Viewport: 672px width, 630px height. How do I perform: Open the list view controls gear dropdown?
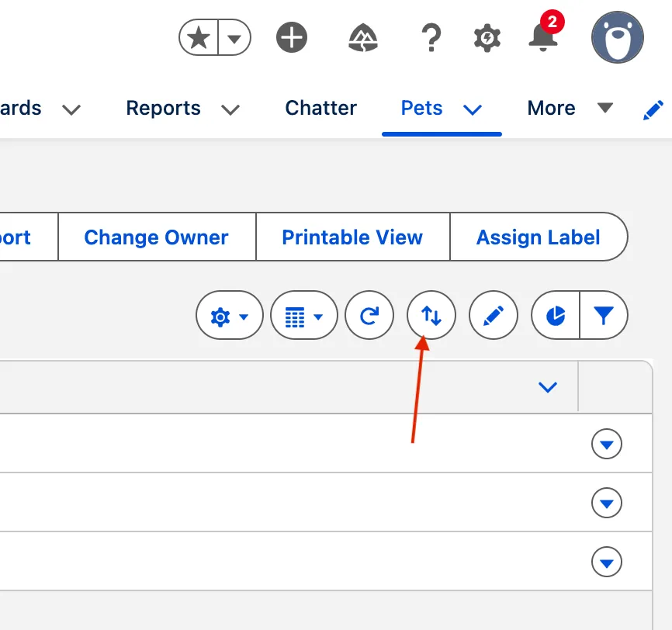coord(229,316)
